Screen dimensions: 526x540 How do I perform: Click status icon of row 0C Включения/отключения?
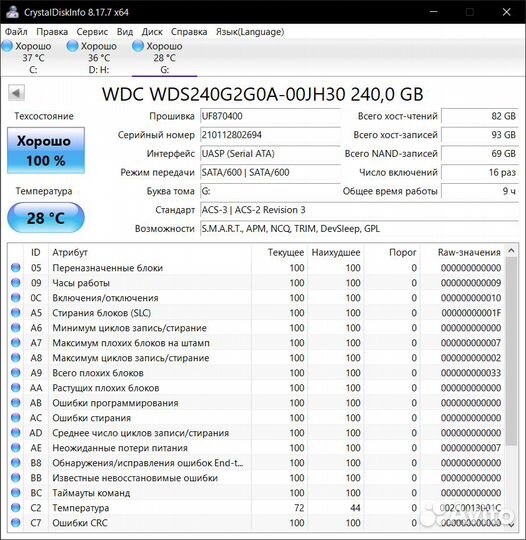[16, 298]
